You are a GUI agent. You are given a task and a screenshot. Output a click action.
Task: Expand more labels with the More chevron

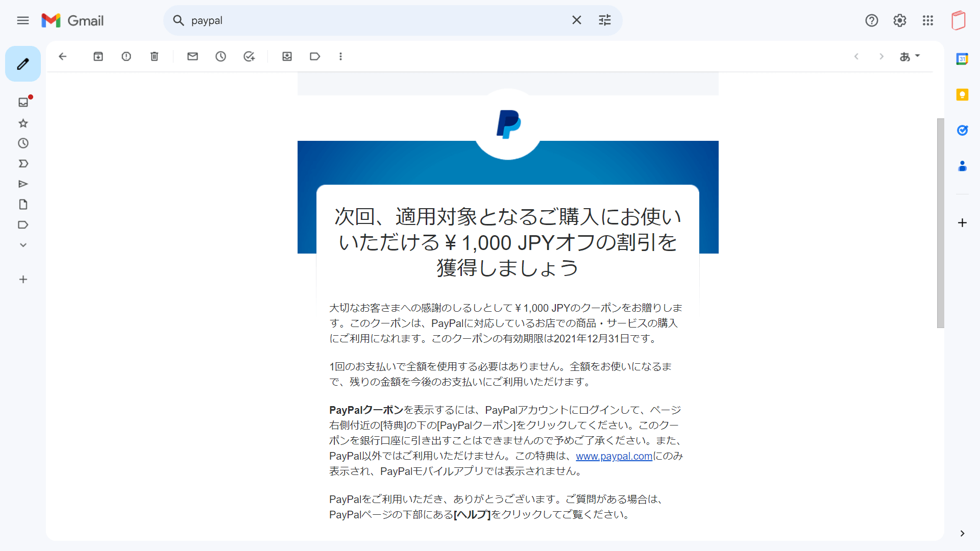[22, 245]
